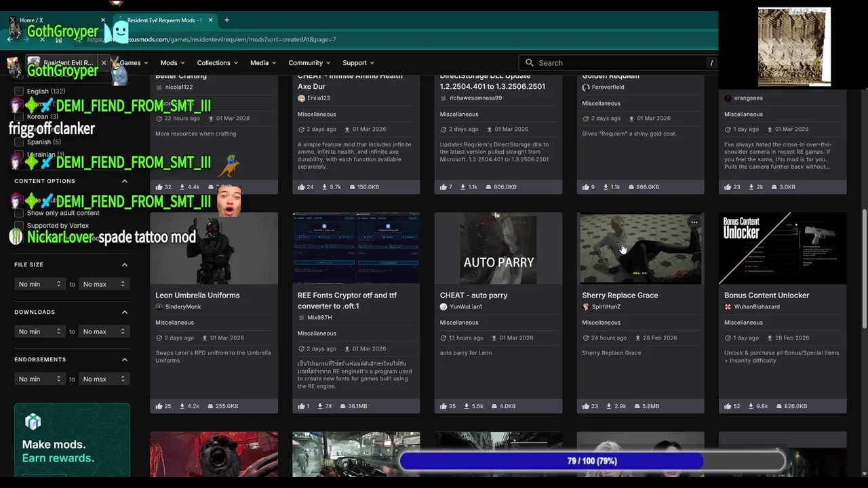The height and width of the screenshot is (488, 868).
Task: Click the download icon on Leon Umbrella Uniforms card
Action: point(183,406)
